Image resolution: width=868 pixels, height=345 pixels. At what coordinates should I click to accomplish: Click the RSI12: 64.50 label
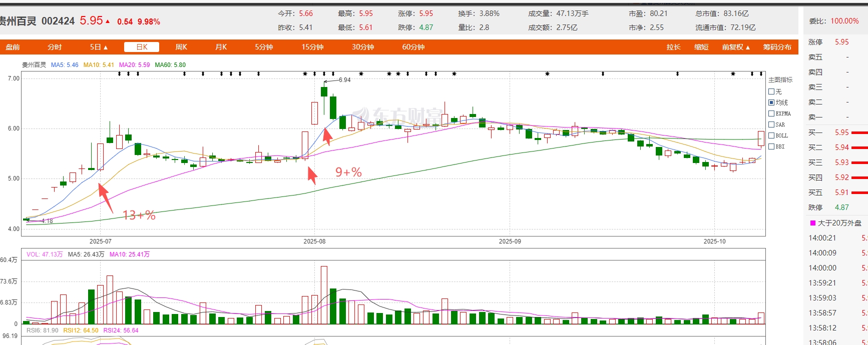coord(81,330)
